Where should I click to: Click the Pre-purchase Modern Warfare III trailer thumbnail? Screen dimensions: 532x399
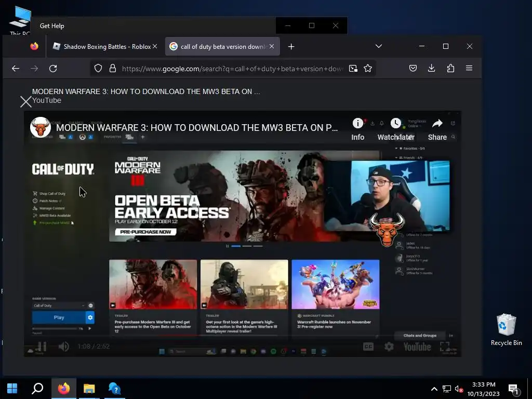tap(153, 284)
